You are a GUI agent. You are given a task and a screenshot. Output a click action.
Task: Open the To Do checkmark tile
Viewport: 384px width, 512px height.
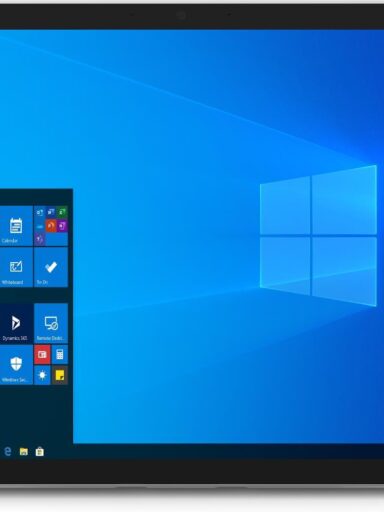51,267
